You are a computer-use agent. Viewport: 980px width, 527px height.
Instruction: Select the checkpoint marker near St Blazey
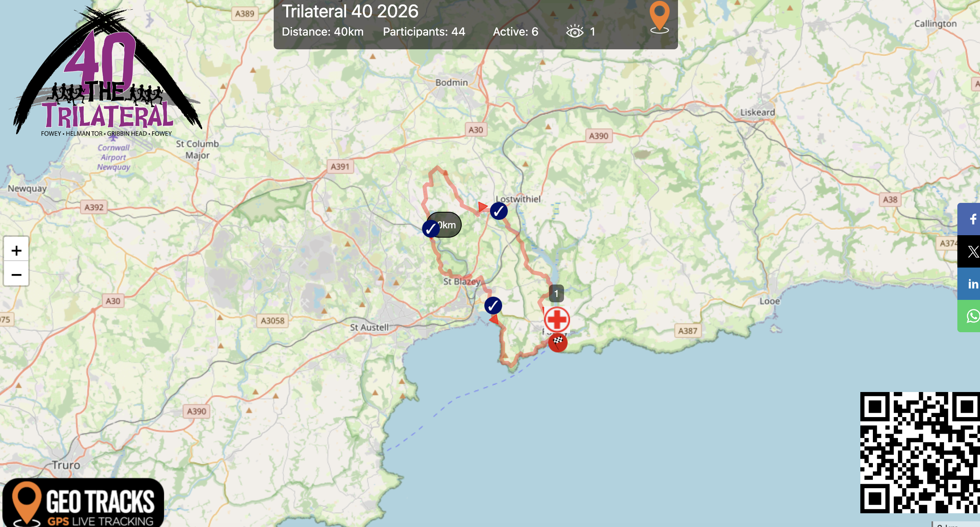coord(493,306)
